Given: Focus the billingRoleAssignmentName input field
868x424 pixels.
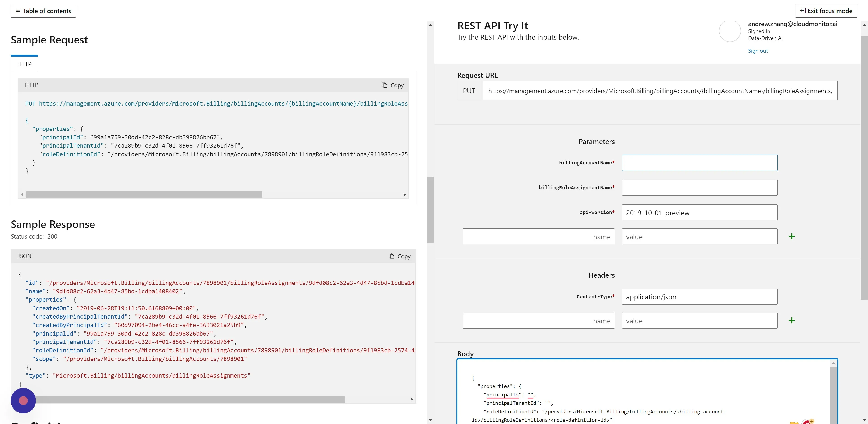Looking at the screenshot, I should (699, 187).
